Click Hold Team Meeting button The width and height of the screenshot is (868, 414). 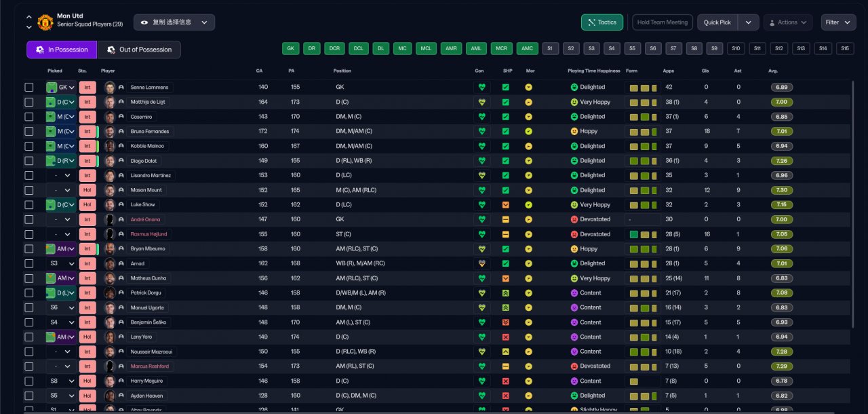point(663,22)
